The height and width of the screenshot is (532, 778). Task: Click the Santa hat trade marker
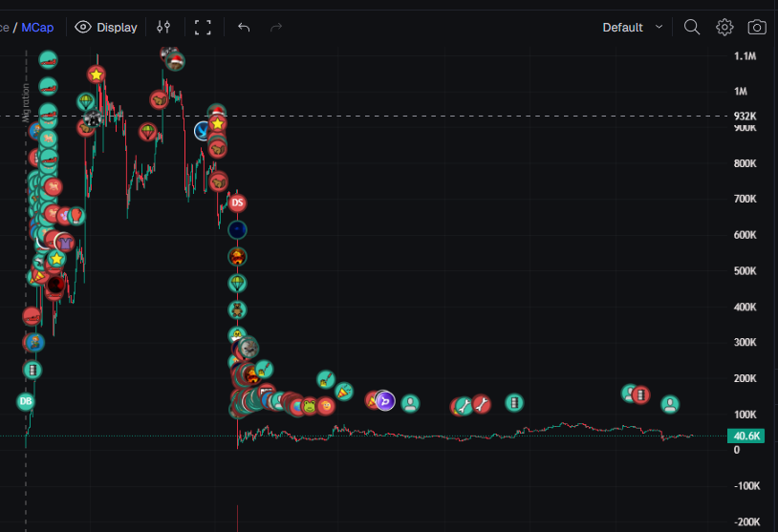coord(175,61)
